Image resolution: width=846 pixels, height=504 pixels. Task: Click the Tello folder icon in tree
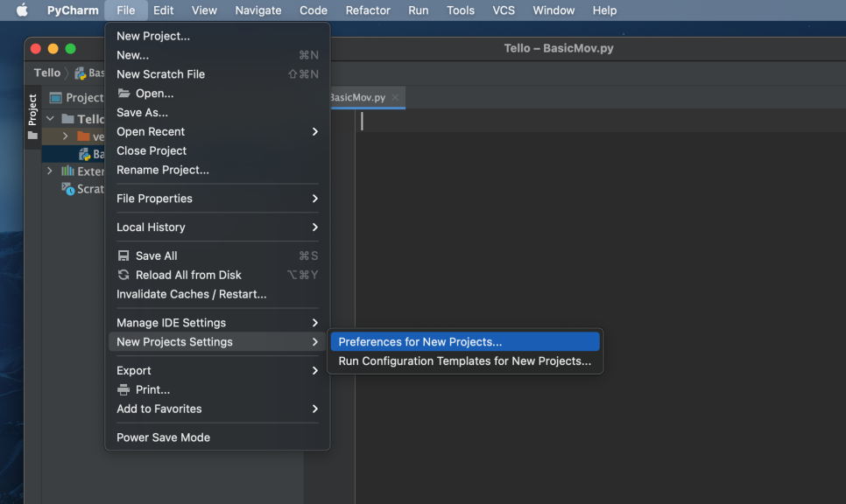coord(67,119)
